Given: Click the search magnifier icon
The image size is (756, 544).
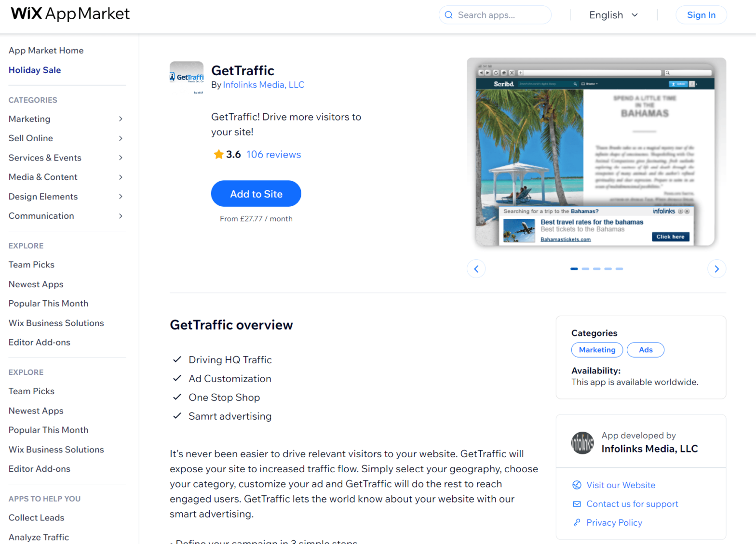Looking at the screenshot, I should (448, 15).
